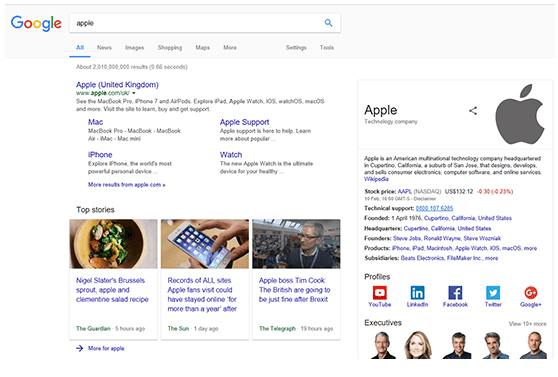Select the blonde woman executive photo

click(x=418, y=345)
